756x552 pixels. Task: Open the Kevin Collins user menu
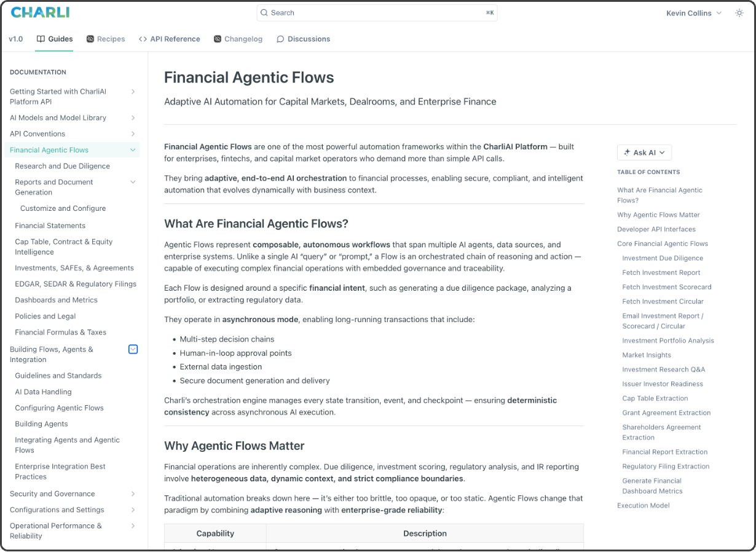click(693, 13)
